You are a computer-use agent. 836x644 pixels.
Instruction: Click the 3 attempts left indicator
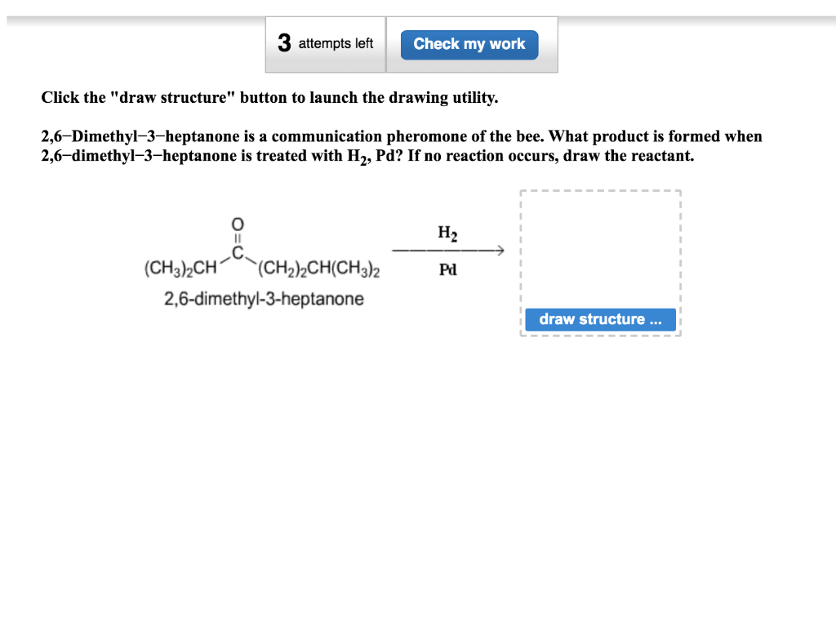pos(325,43)
